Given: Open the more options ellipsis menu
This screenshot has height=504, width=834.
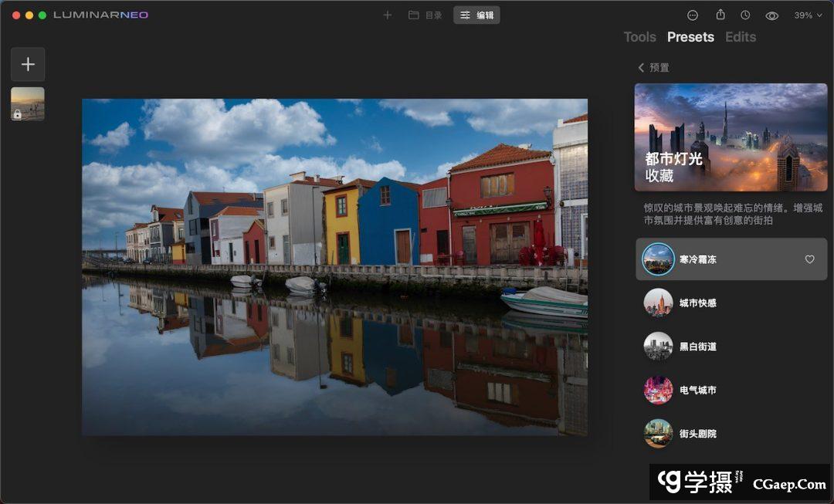Looking at the screenshot, I should coord(693,15).
